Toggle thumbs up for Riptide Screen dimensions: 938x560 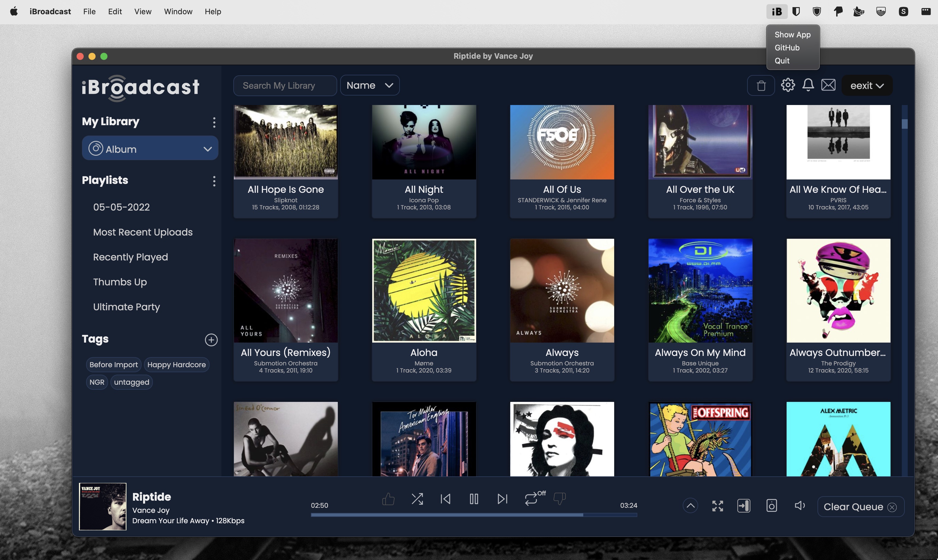(x=388, y=499)
